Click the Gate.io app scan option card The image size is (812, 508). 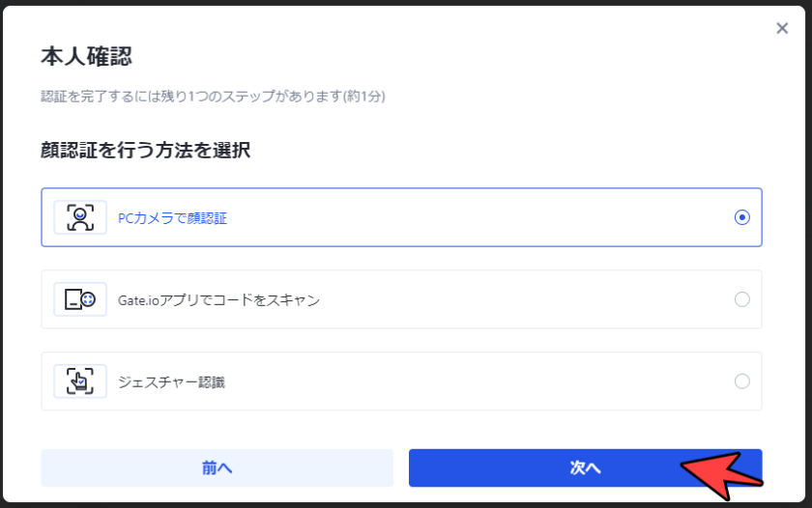[x=401, y=299]
